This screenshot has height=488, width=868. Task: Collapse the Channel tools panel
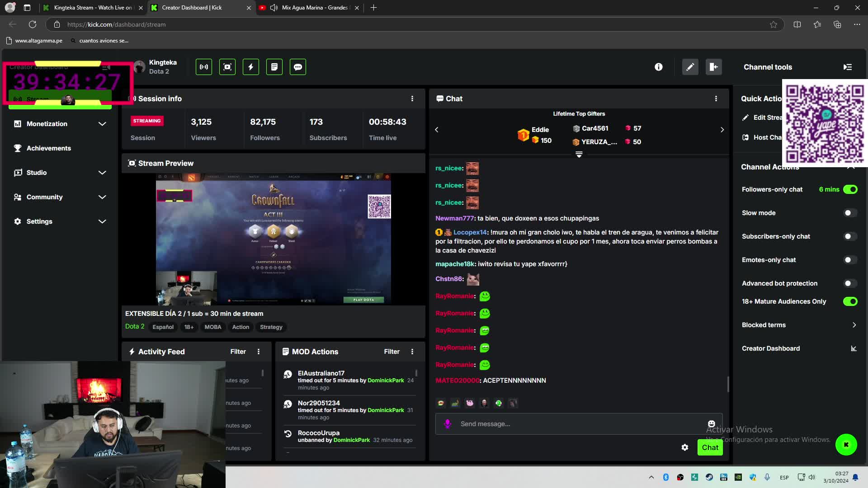pos(848,67)
